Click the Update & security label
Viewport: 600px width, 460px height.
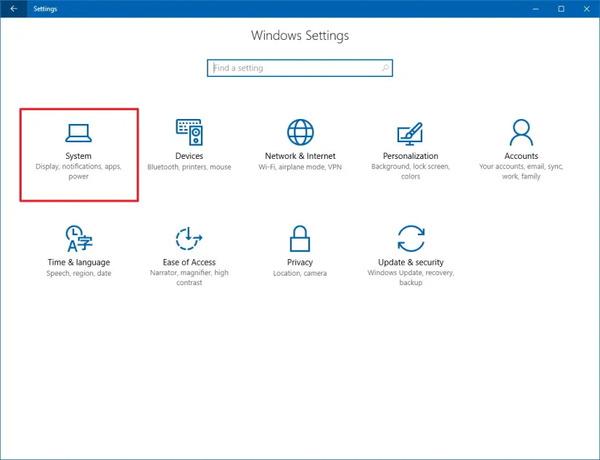[411, 262]
